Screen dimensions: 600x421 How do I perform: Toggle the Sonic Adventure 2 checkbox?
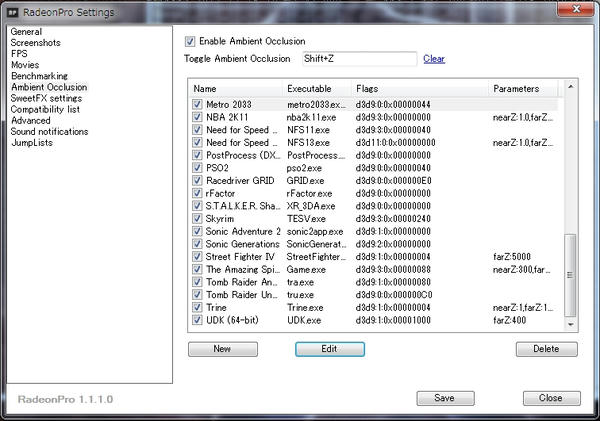pos(197,231)
